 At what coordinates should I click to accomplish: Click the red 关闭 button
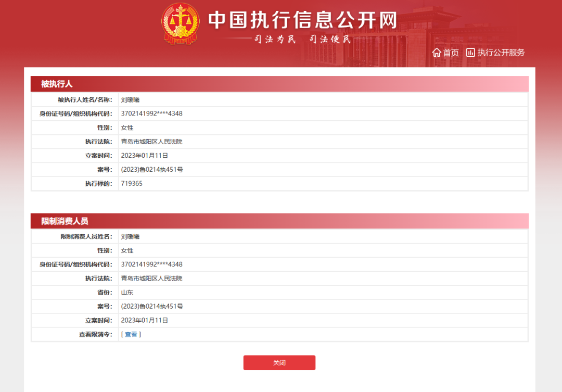tap(279, 363)
